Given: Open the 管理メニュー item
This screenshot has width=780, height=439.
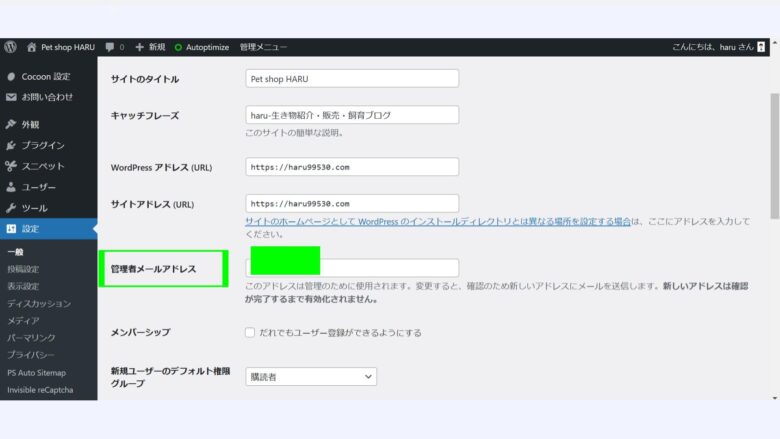Looking at the screenshot, I should pyautogui.click(x=263, y=47).
